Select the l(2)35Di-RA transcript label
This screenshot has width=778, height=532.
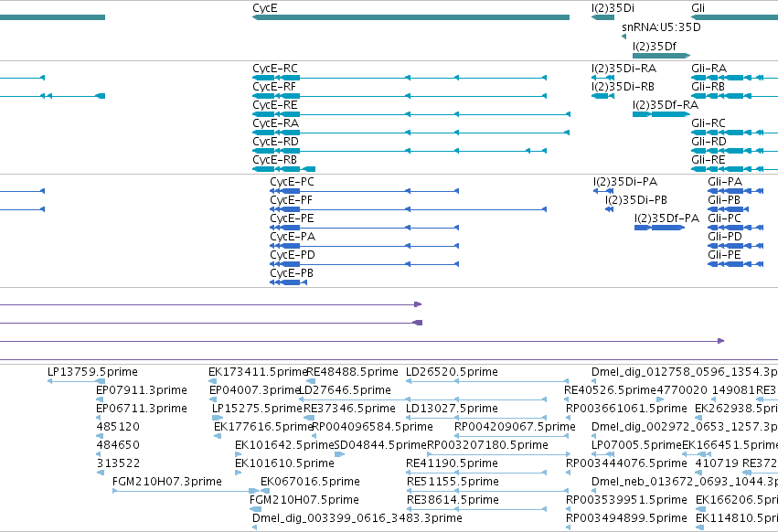pyautogui.click(x=623, y=68)
